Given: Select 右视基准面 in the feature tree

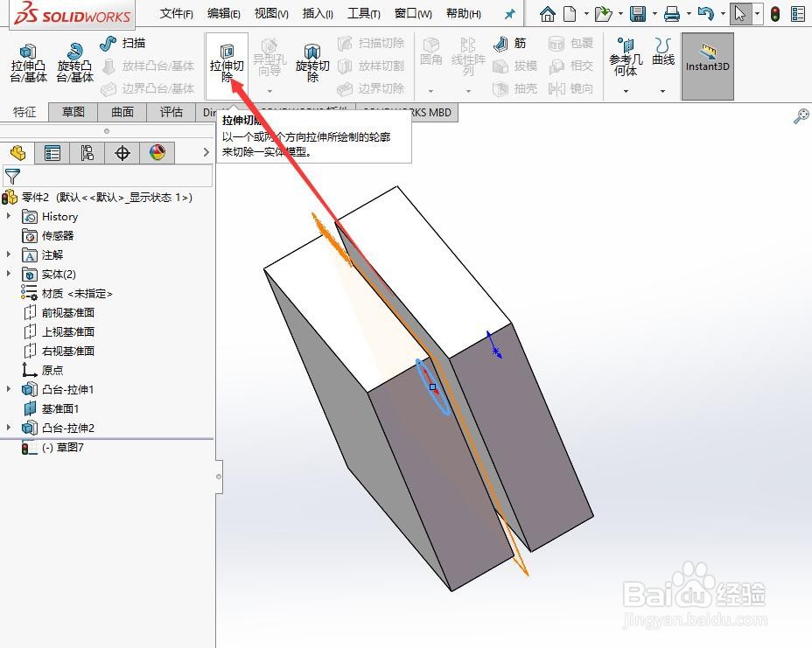Looking at the screenshot, I should click(x=59, y=351).
